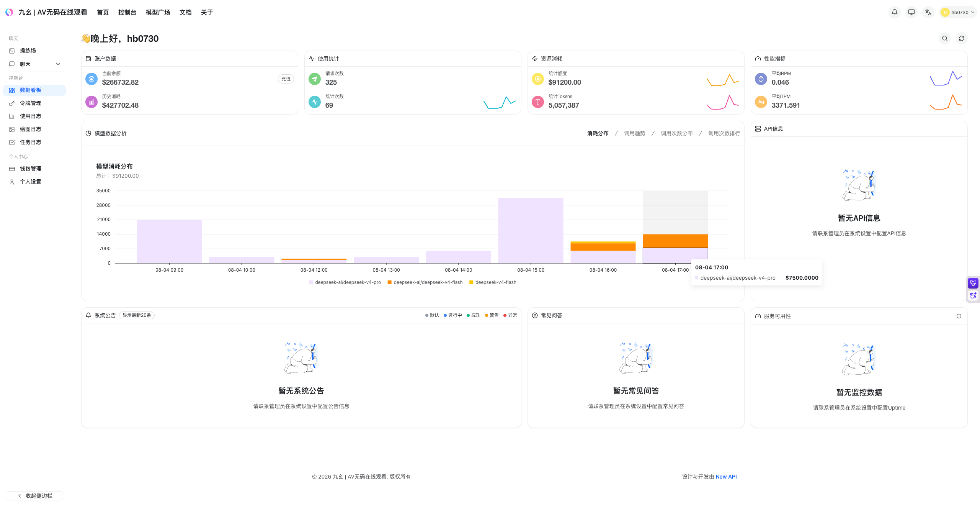The image size is (980, 505).
Task: Click the floating translate widget icon
Action: point(973,295)
